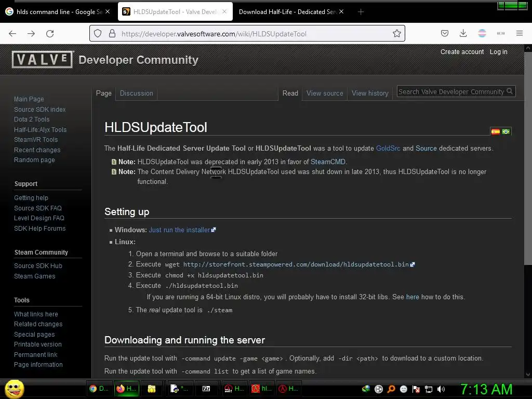The width and height of the screenshot is (532, 399).
Task: Open the 'hl...' Half-Life taskbar item
Action: tap(262, 389)
